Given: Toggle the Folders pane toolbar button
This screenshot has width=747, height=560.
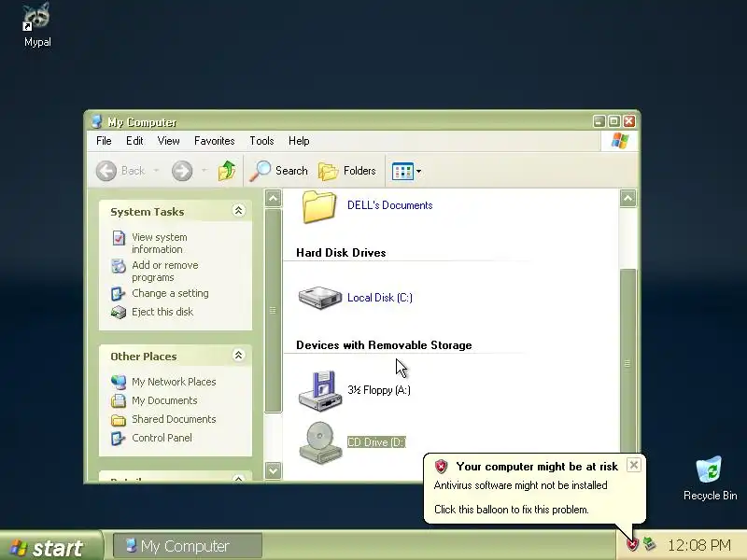Looking at the screenshot, I should (346, 171).
